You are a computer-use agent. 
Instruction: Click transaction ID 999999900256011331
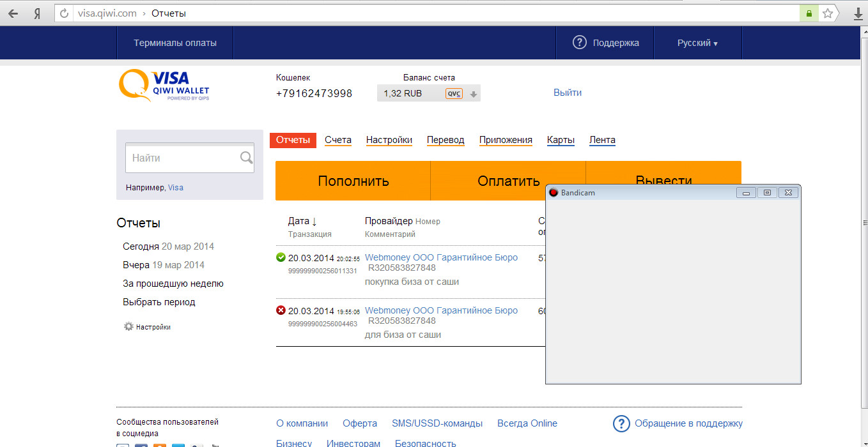323,271
